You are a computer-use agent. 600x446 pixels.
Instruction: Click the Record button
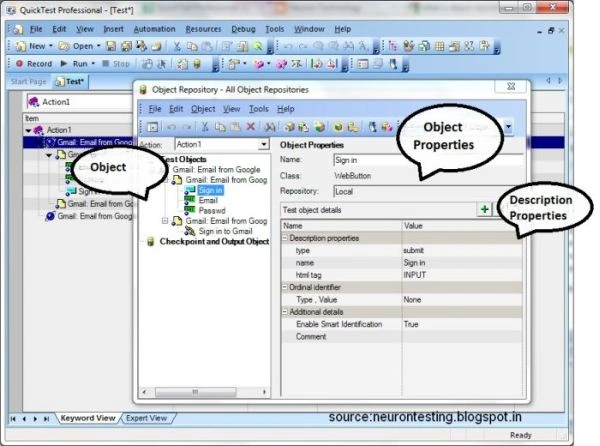[34, 63]
